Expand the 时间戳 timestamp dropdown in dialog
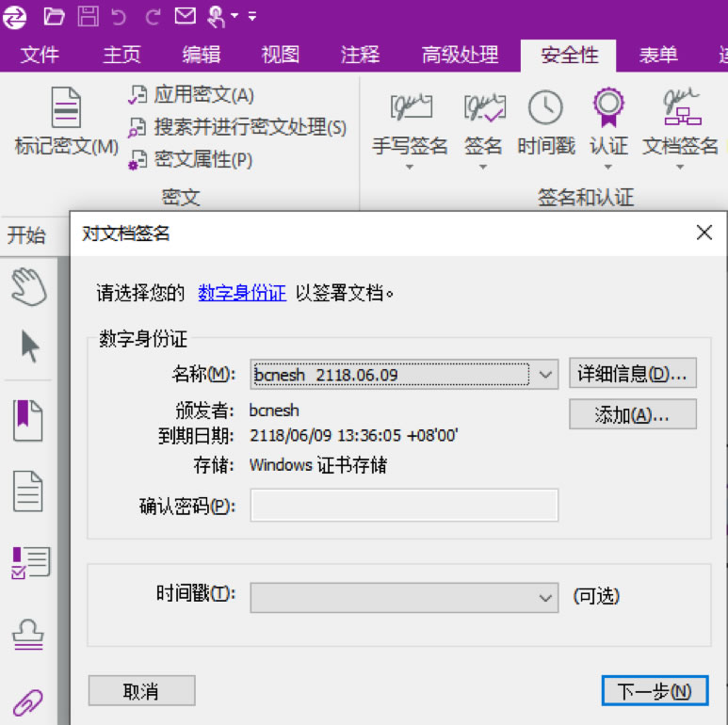The image size is (728, 725). pos(545,597)
